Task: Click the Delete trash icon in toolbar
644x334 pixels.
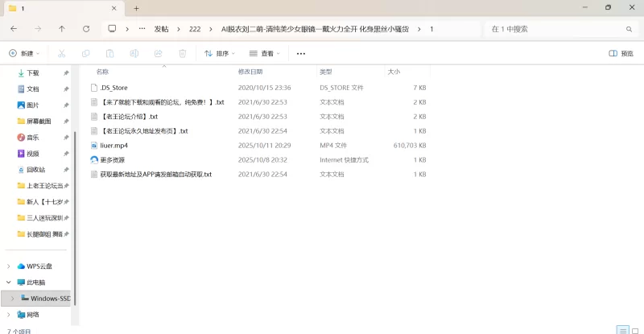Action: click(182, 54)
